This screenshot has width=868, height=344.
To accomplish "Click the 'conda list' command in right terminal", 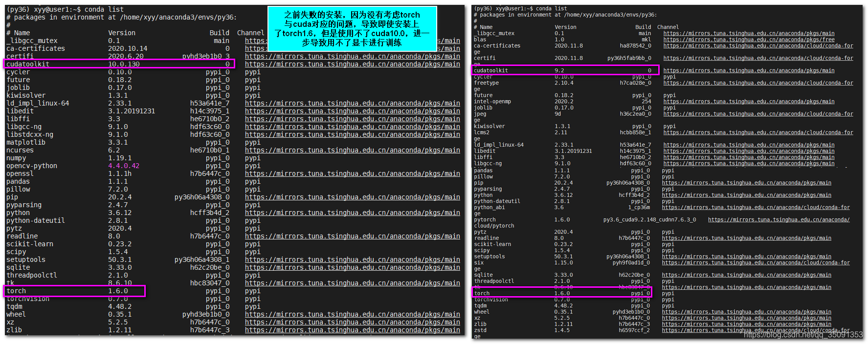I will (x=552, y=8).
